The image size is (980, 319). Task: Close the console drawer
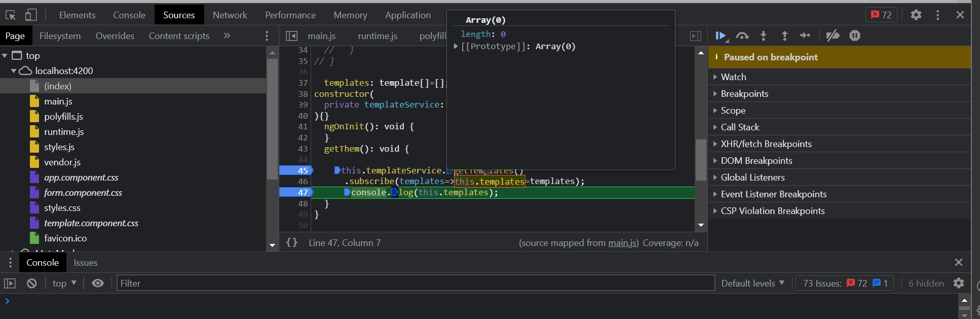pyautogui.click(x=959, y=262)
